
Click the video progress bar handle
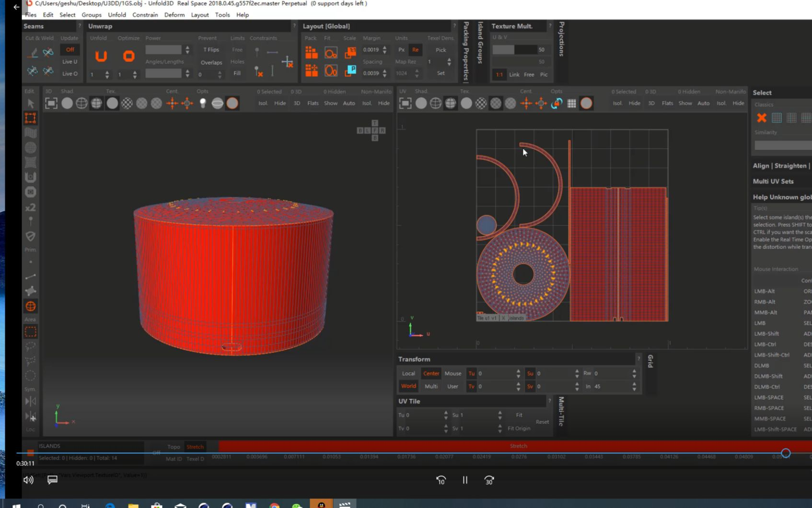(x=786, y=453)
